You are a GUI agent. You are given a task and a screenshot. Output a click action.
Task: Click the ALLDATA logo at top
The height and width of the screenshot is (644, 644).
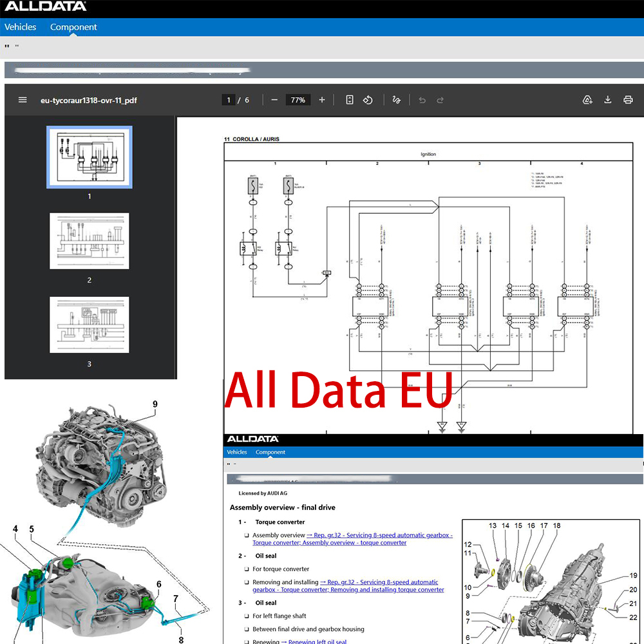[x=45, y=6]
